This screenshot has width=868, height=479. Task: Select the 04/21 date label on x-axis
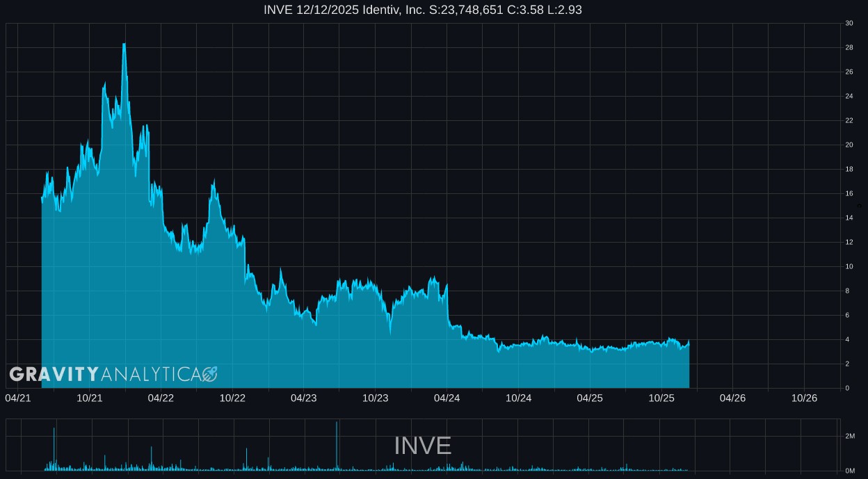coord(18,398)
